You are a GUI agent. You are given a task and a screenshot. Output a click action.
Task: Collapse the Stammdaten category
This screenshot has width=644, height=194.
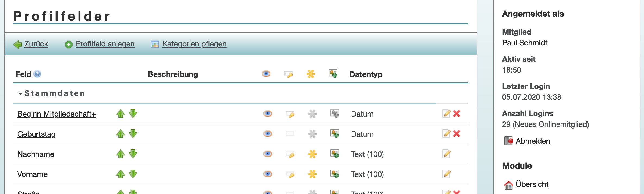pyautogui.click(x=21, y=94)
